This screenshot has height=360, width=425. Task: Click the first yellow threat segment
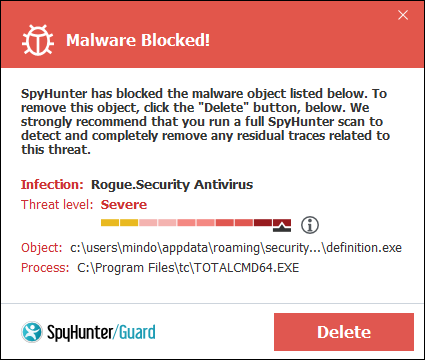110,222
